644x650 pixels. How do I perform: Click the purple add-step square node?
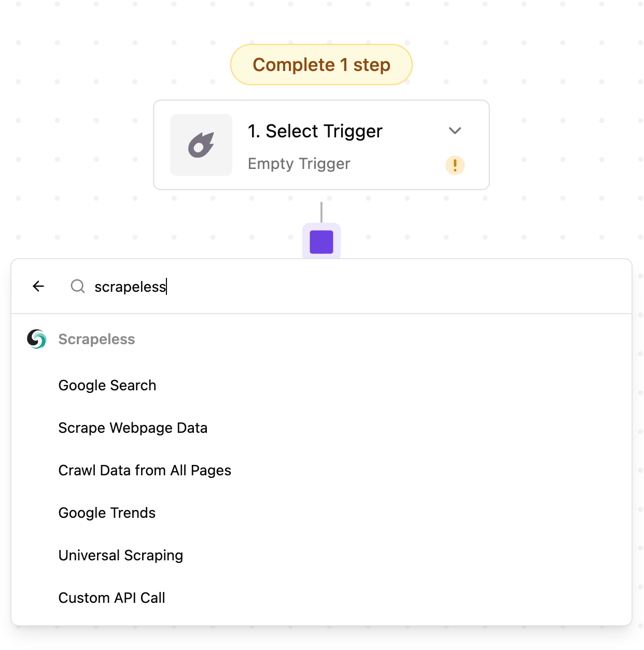(x=321, y=242)
